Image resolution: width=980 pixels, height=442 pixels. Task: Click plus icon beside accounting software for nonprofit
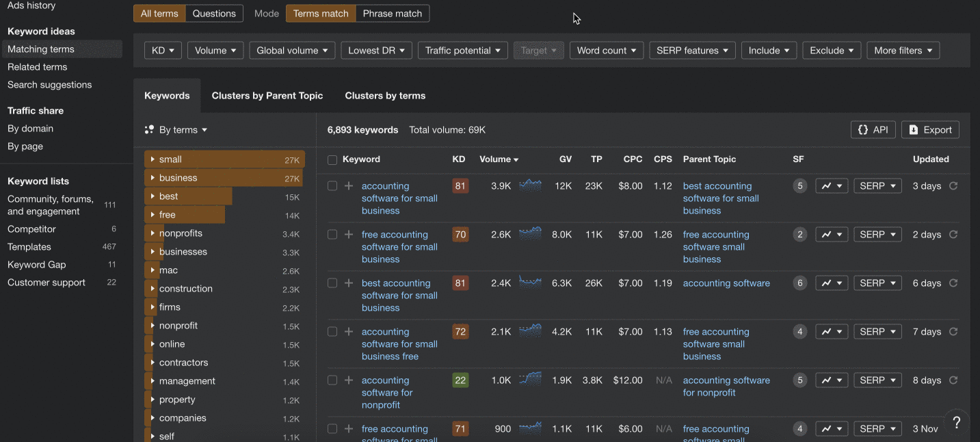[349, 380]
